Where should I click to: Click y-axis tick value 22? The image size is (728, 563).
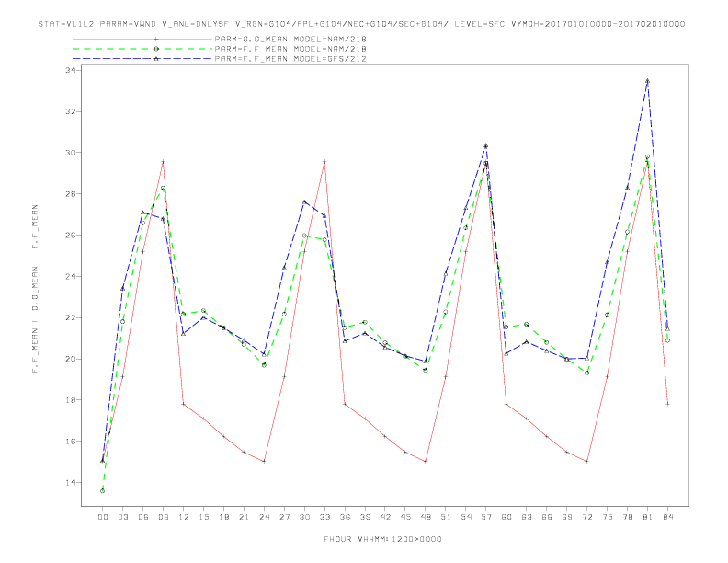pyautogui.click(x=73, y=317)
